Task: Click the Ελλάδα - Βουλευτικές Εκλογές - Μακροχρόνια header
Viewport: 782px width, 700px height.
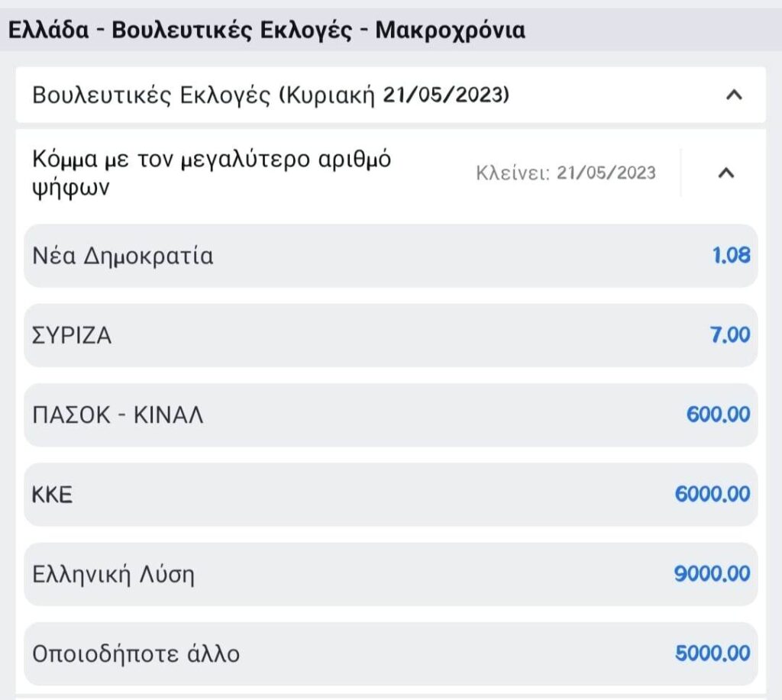Action: pos(266,31)
